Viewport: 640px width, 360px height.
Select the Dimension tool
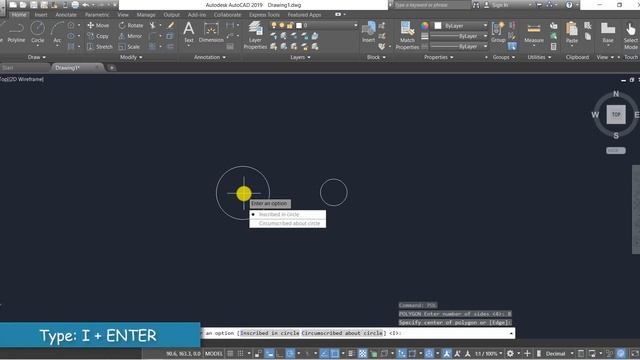(x=211, y=33)
